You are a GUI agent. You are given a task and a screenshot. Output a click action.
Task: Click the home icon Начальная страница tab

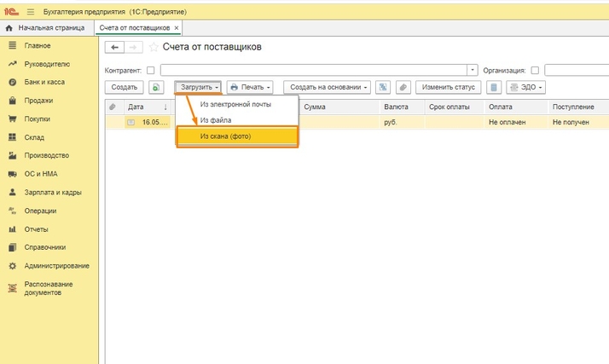pyautogui.click(x=46, y=28)
